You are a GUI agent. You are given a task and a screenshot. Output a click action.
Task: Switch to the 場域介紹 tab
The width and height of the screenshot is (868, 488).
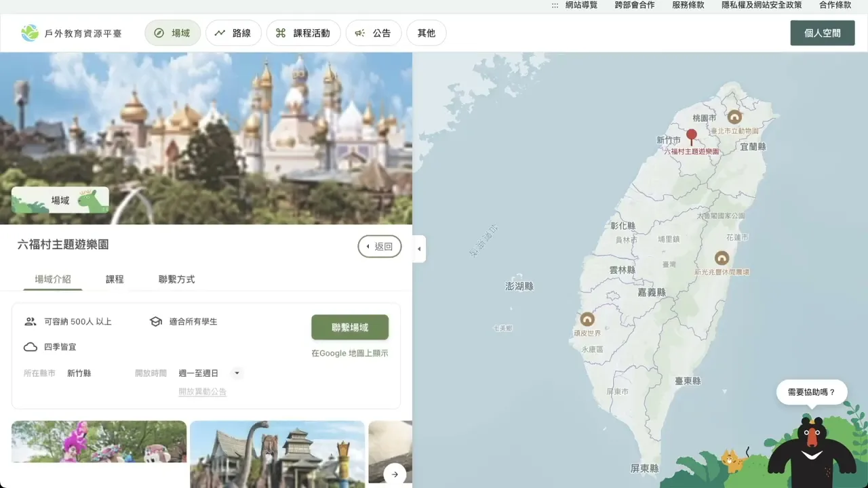53,279
